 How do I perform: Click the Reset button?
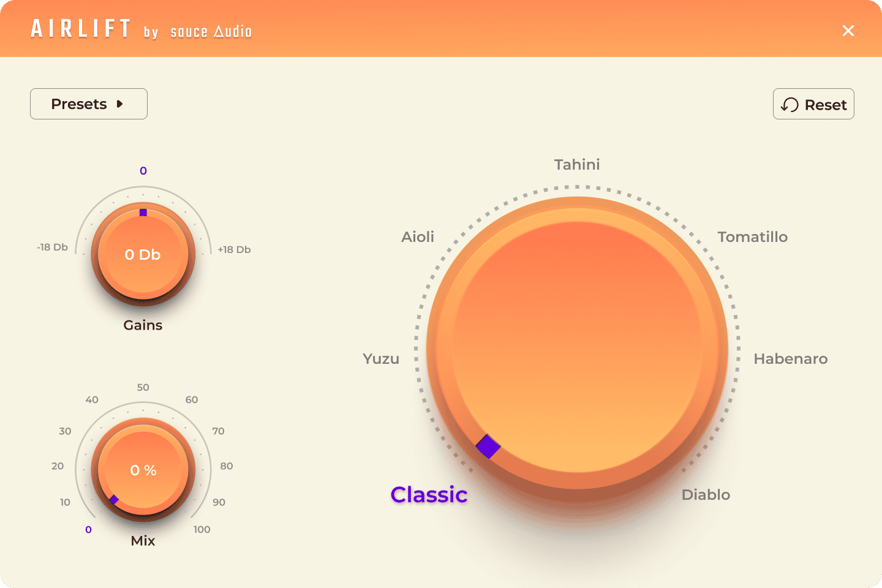coord(813,104)
